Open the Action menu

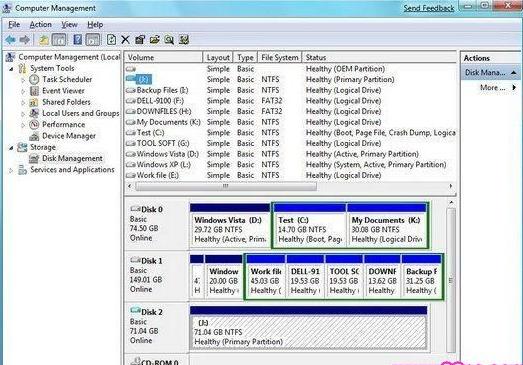coord(40,25)
